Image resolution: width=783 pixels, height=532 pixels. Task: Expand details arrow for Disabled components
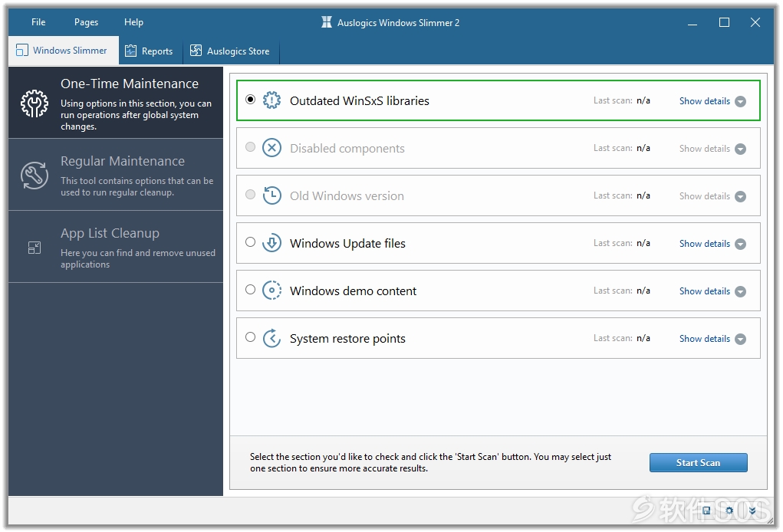741,149
